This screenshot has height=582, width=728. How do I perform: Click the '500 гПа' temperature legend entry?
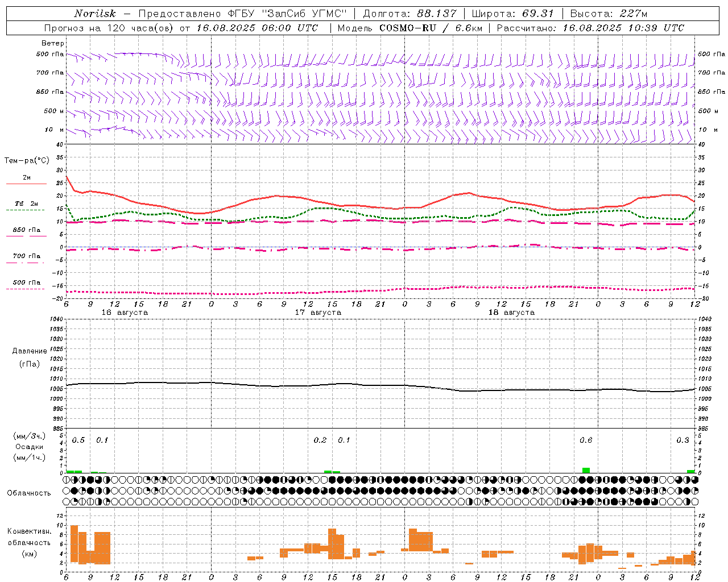(x=27, y=282)
